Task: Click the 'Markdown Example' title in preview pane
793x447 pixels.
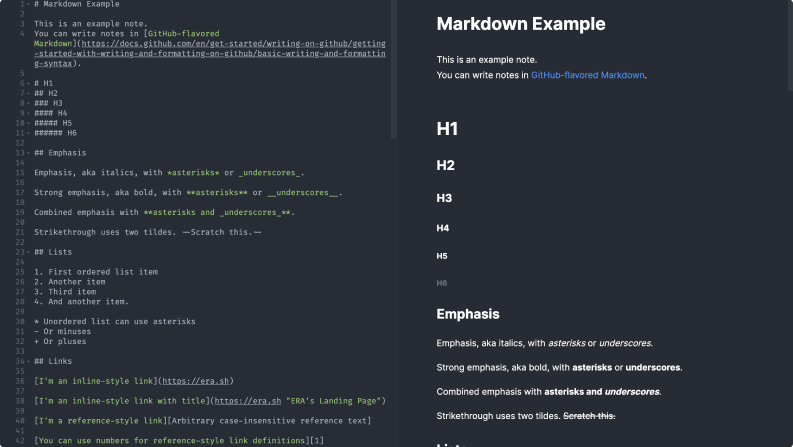Action: click(x=520, y=24)
